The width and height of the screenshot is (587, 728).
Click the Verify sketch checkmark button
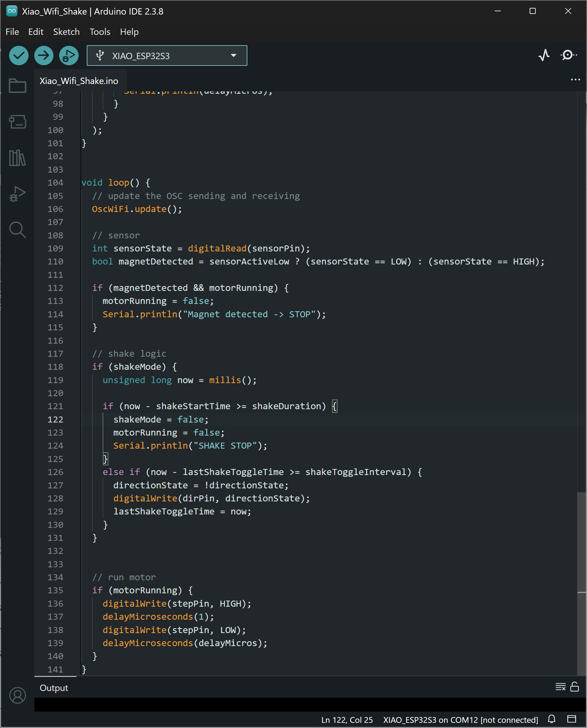[19, 56]
